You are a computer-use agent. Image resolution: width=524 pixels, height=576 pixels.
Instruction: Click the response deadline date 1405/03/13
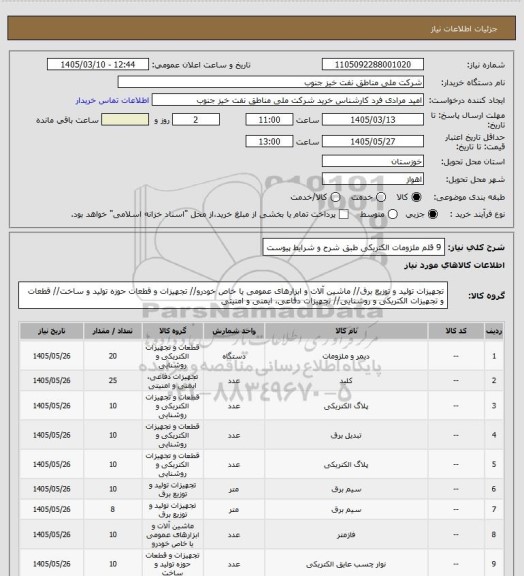373,120
